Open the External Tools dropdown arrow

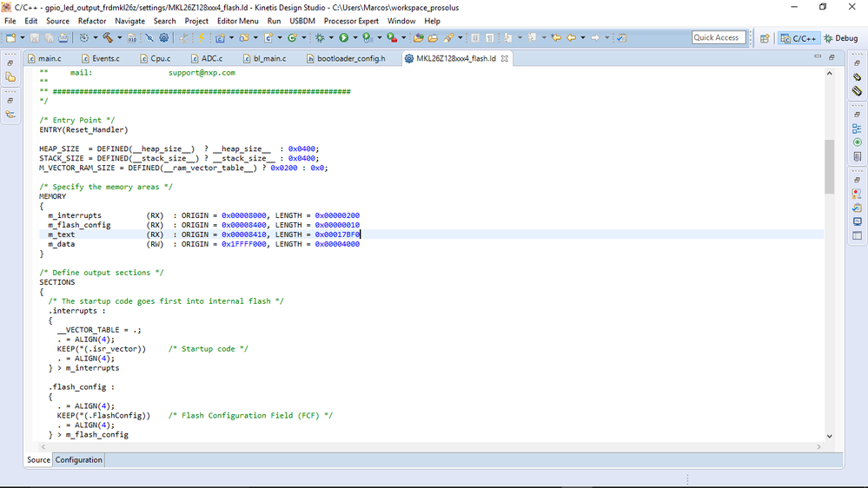point(403,37)
